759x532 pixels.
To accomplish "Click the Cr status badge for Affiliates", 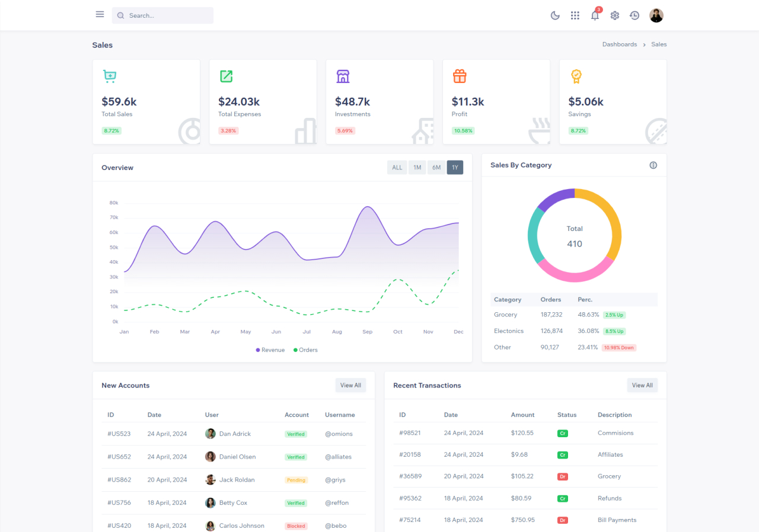I will coord(563,455).
